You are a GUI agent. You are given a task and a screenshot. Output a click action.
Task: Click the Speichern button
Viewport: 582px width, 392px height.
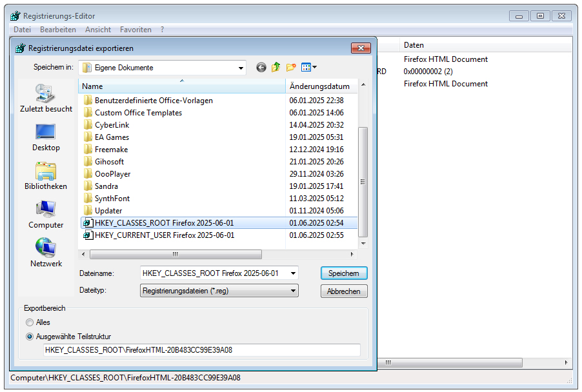(344, 273)
